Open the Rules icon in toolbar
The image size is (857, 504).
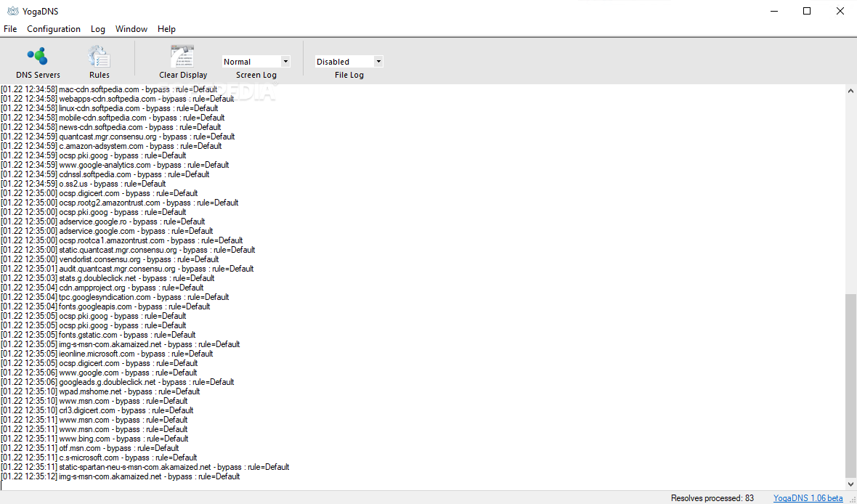[x=99, y=57]
